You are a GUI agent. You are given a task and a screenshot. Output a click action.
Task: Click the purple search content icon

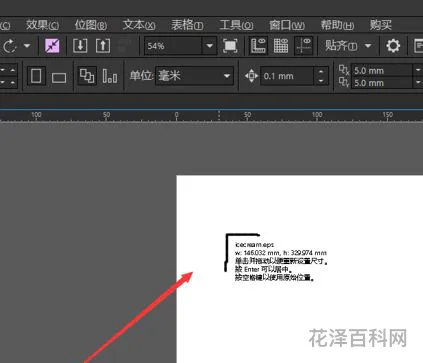(x=52, y=46)
